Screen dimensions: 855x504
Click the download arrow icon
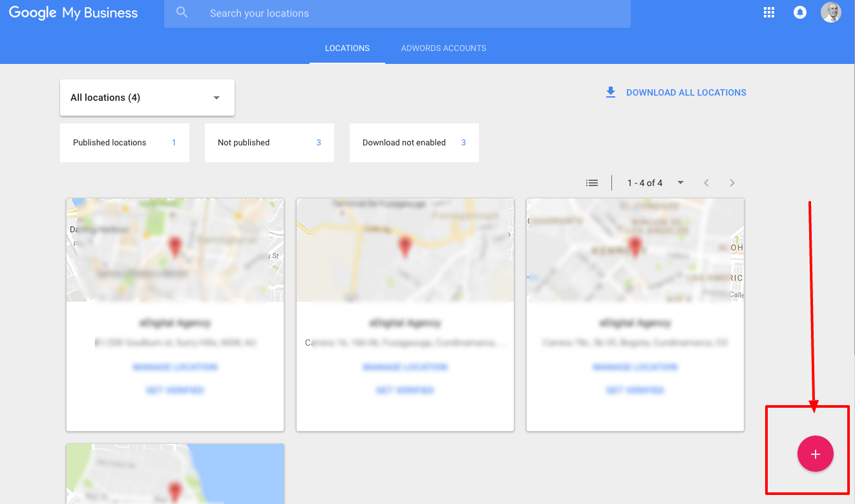tap(611, 92)
